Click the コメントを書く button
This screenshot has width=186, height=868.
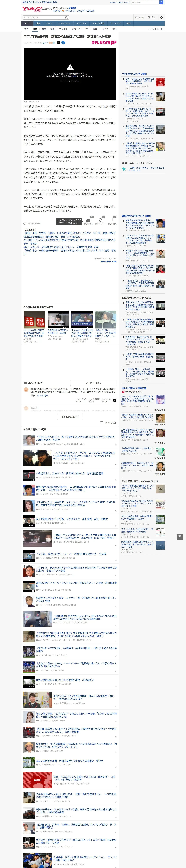click(93, 383)
